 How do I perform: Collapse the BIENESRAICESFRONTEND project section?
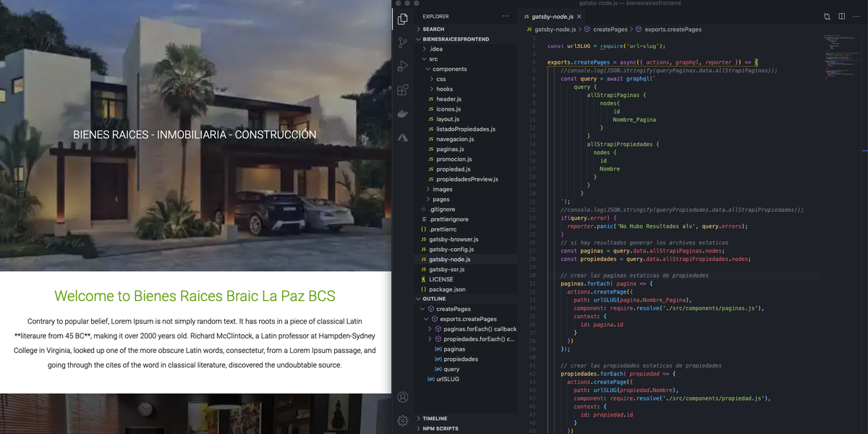[x=467, y=39]
